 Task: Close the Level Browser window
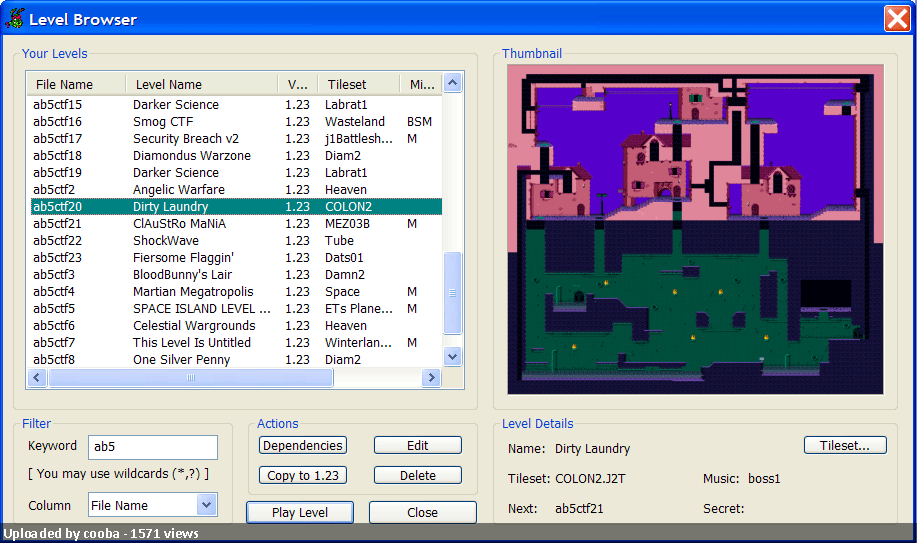(896, 18)
